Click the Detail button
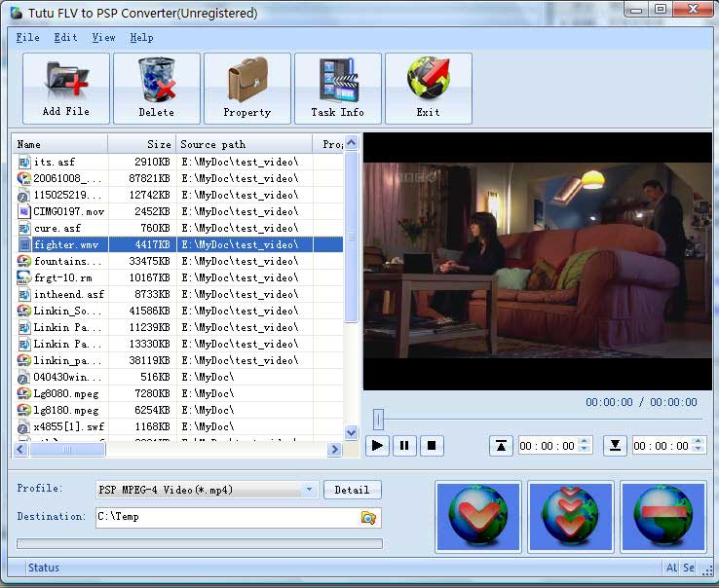719x588 pixels. [352, 490]
